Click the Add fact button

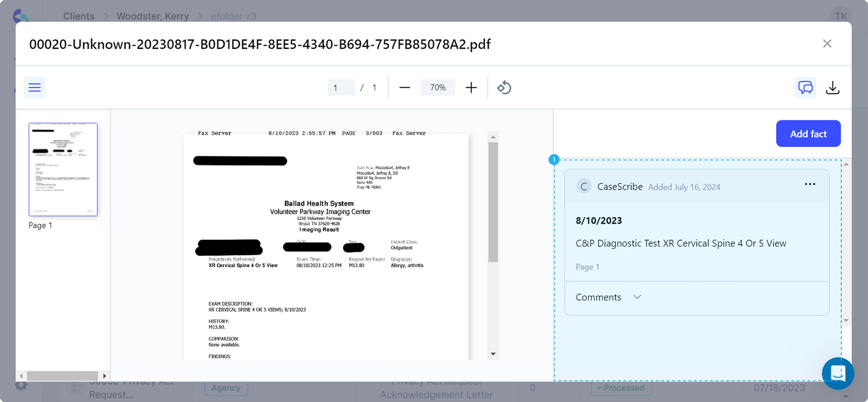coord(808,133)
